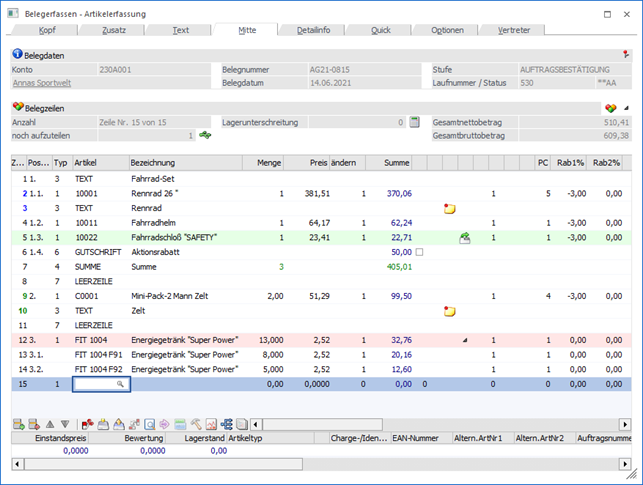643x485 pixels.
Task: Open article lookup in the empty Artikel cell
Action: click(x=120, y=383)
